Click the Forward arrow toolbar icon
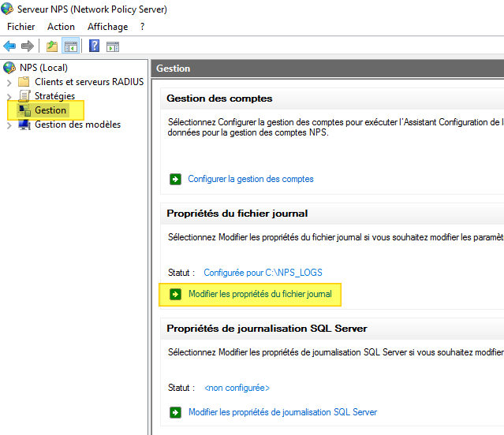The image size is (504, 435). click(28, 46)
